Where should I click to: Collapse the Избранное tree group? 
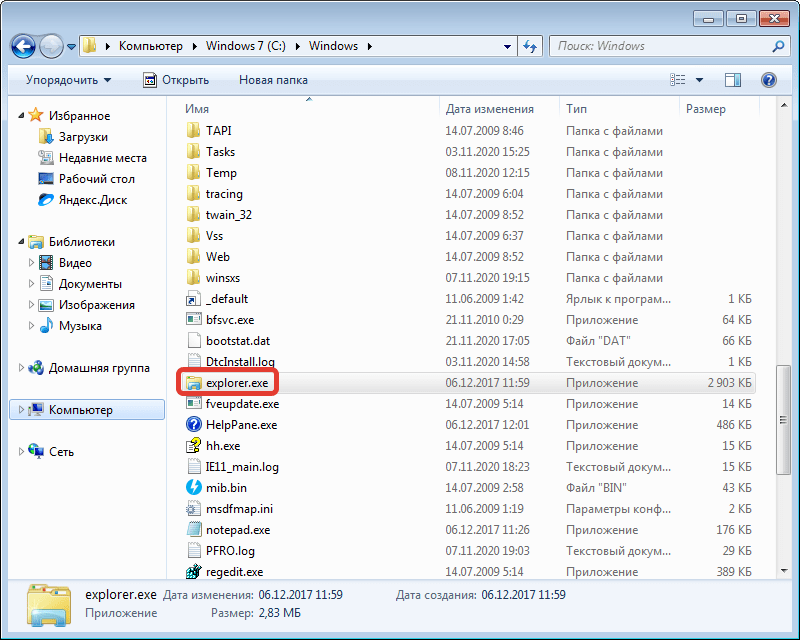click(x=21, y=116)
